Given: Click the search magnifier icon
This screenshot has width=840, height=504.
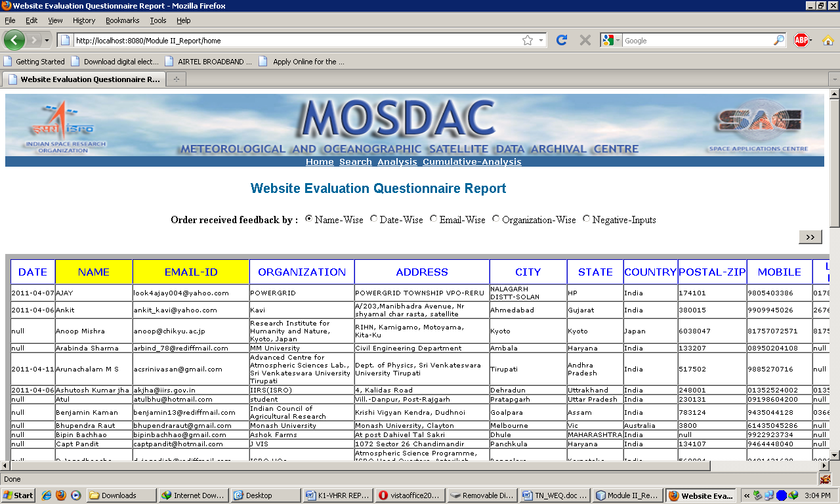Looking at the screenshot, I should [x=778, y=40].
